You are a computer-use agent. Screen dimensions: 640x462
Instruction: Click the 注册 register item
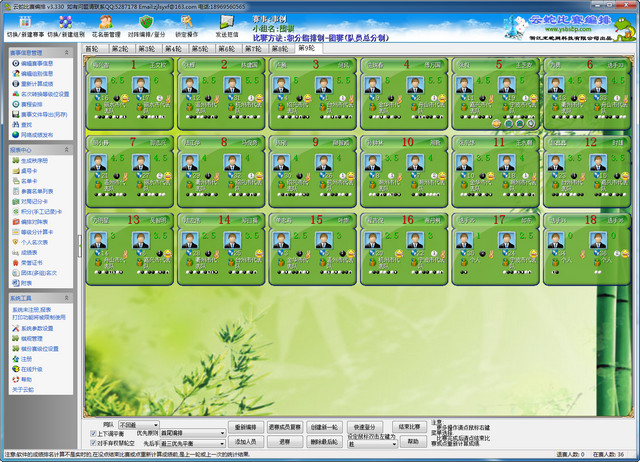coord(22,359)
